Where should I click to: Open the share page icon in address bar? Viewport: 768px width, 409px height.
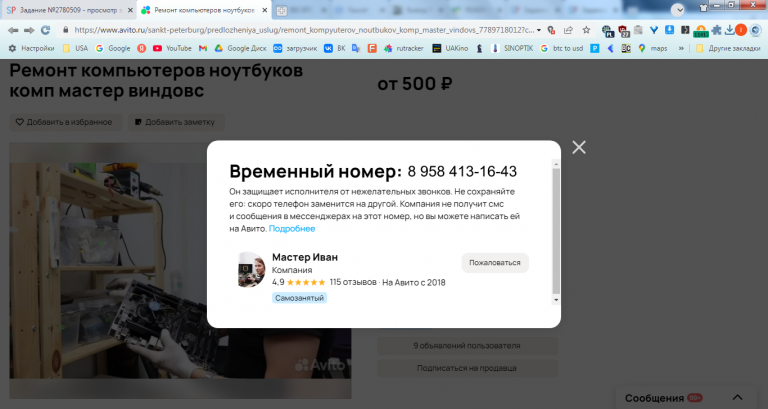click(x=568, y=30)
